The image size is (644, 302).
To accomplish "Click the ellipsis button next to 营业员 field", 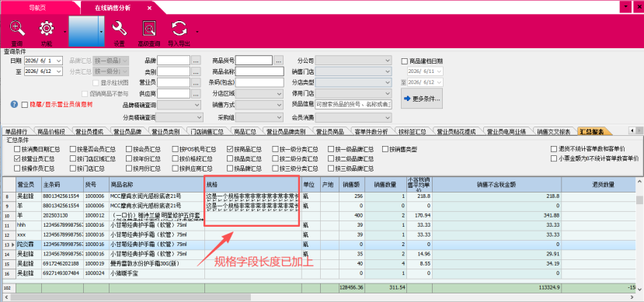I will tap(196, 82).
